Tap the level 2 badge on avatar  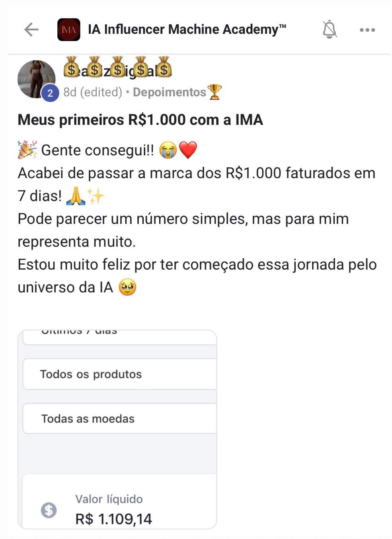(x=50, y=93)
